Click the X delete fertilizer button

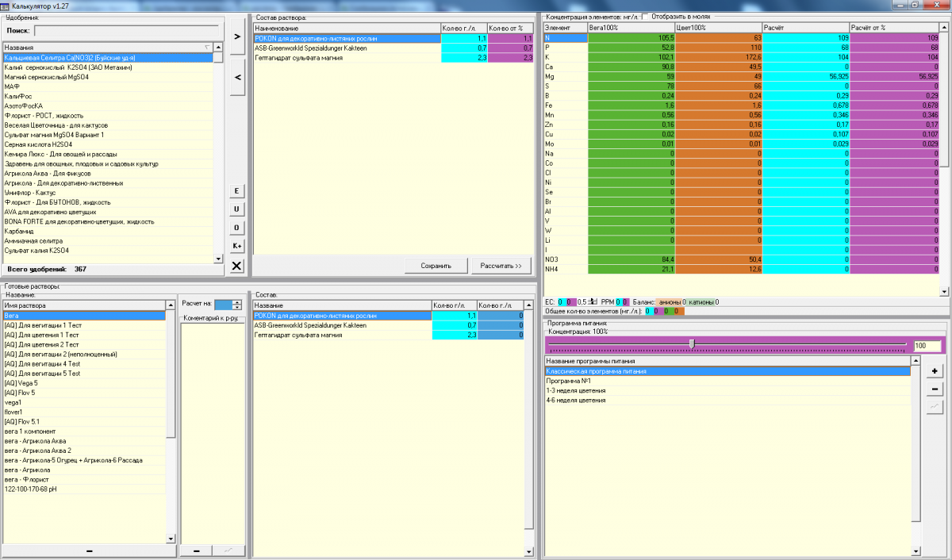(236, 267)
